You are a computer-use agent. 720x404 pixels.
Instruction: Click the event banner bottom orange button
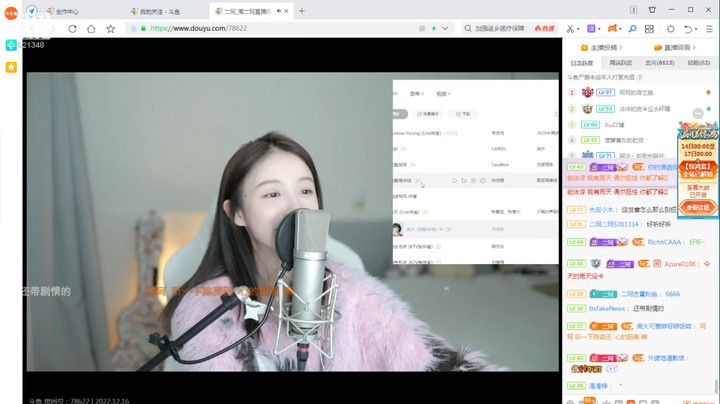coord(698,208)
